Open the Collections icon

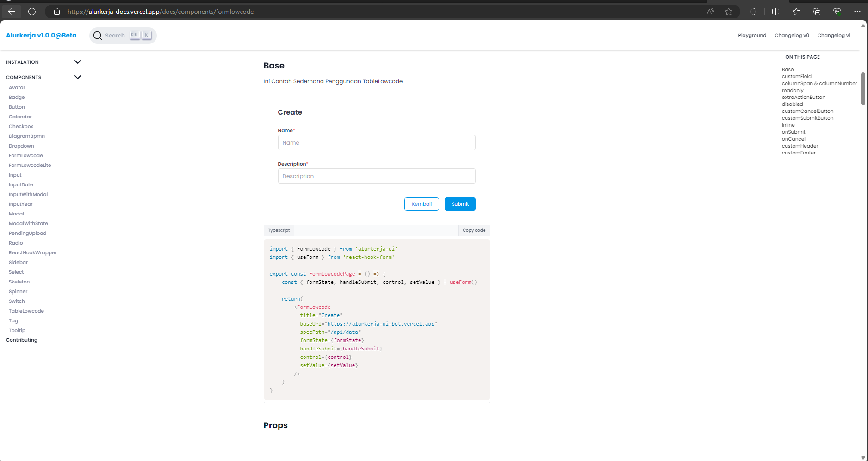point(817,12)
